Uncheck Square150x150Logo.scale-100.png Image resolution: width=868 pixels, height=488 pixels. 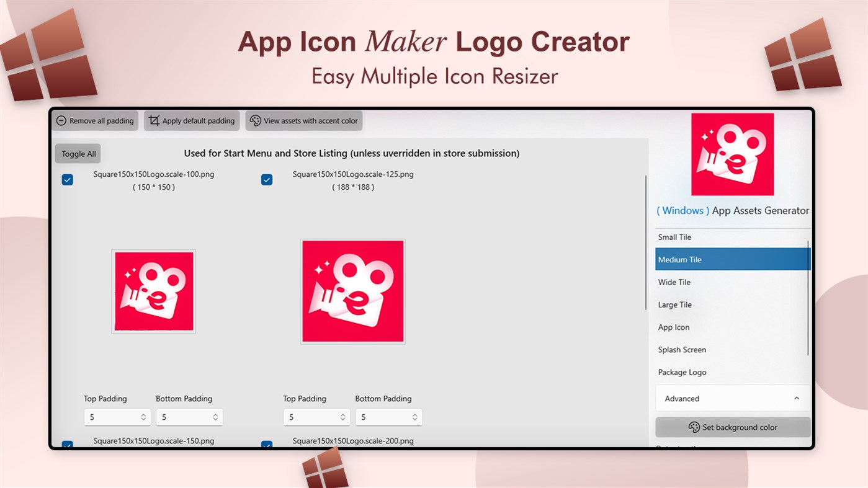(x=67, y=179)
